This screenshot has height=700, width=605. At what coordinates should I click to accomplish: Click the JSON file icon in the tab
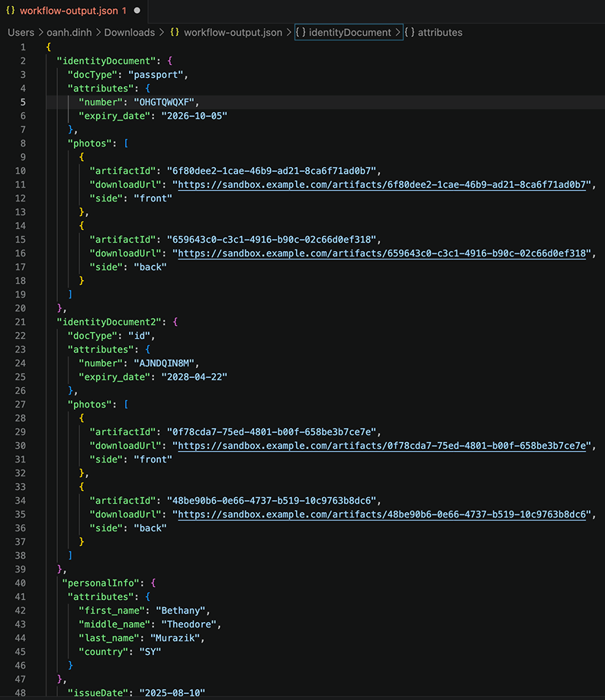pyautogui.click(x=10, y=11)
